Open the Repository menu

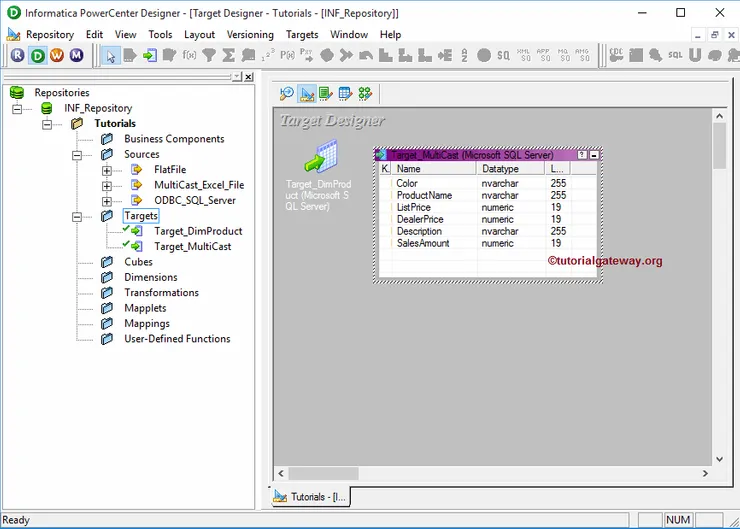tap(50, 34)
